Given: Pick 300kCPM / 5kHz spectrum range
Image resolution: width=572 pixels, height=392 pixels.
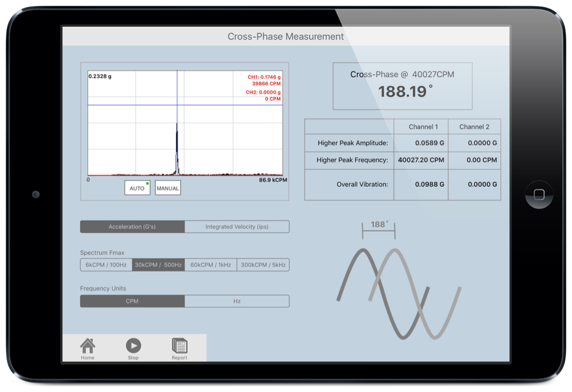Looking at the screenshot, I should (263, 265).
